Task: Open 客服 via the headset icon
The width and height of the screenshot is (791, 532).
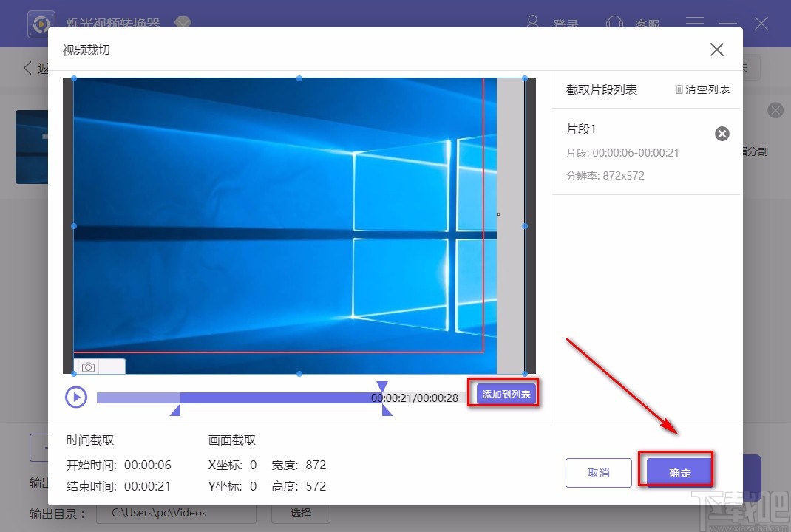Action: pyautogui.click(x=614, y=23)
